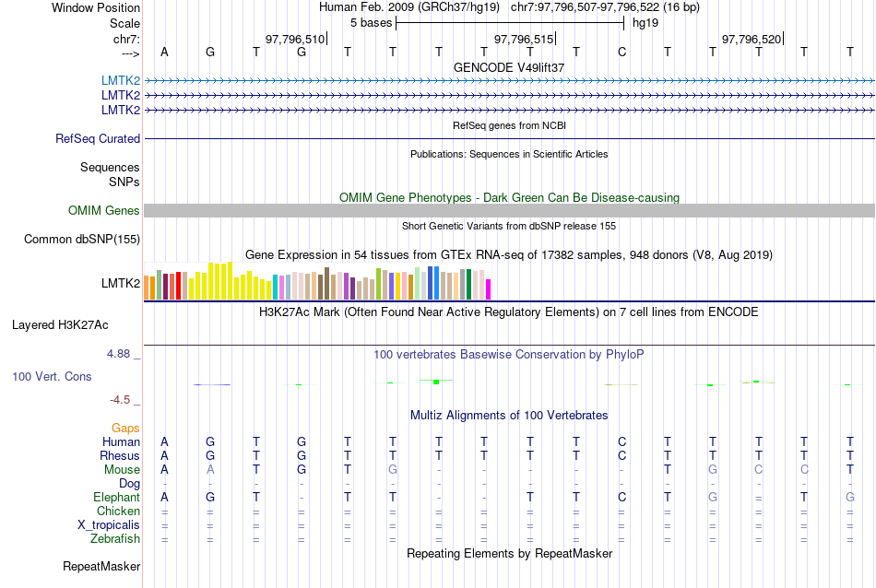Click the chr7:97,796,507-97,796,522 position text
This screenshot has height=588, width=876.
point(605,7)
